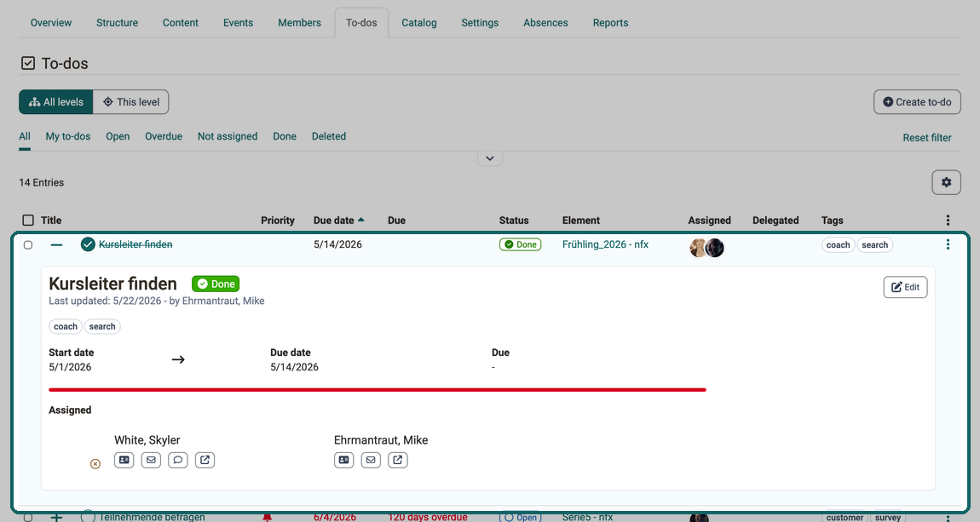Open the column header three-dot menu
This screenshot has width=980, height=522.
click(948, 221)
